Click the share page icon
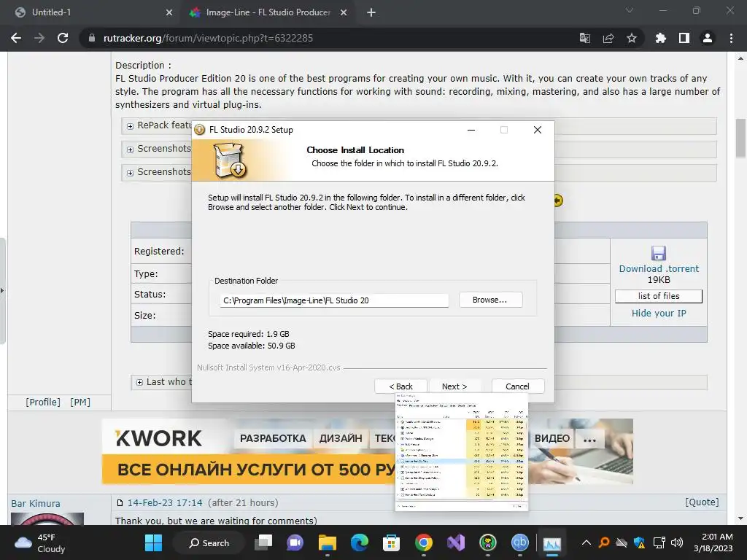 point(608,38)
